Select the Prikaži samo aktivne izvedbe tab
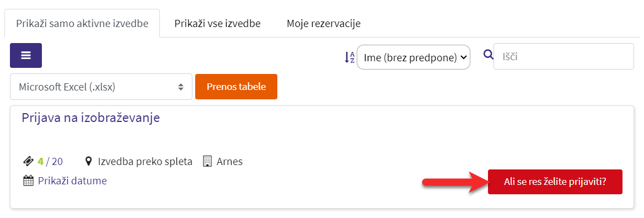This screenshot has width=644, height=218. coord(82,23)
